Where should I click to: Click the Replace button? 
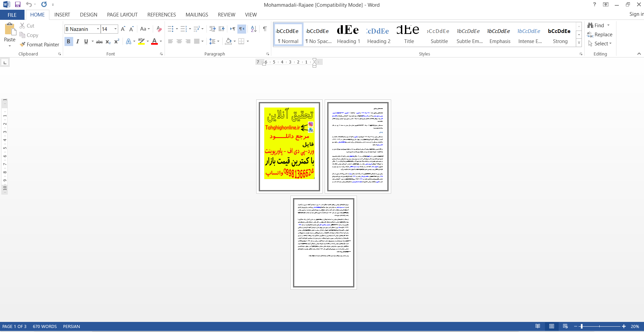[600, 34]
